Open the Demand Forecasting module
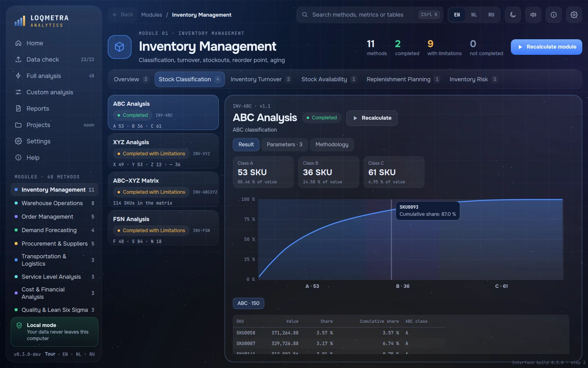 coord(54,230)
